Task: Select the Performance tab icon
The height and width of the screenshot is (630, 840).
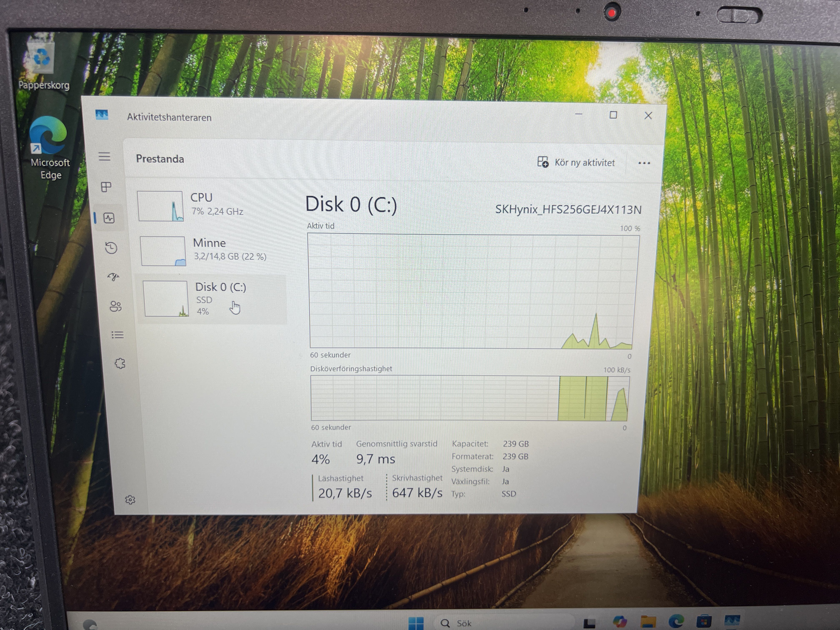Action: [x=109, y=218]
